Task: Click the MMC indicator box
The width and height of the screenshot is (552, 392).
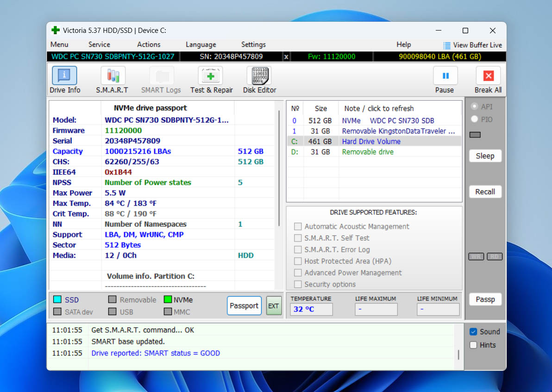Action: [168, 311]
